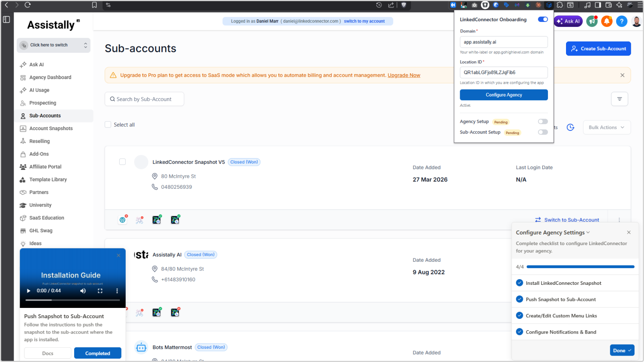Open Add-Ons menu item
Screen dimensions: 644x362
(39, 154)
